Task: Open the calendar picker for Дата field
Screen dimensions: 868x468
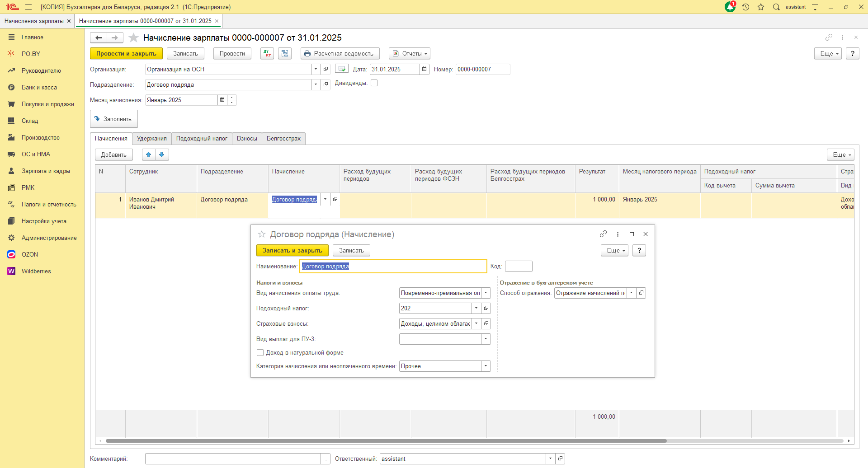Action: pos(424,69)
